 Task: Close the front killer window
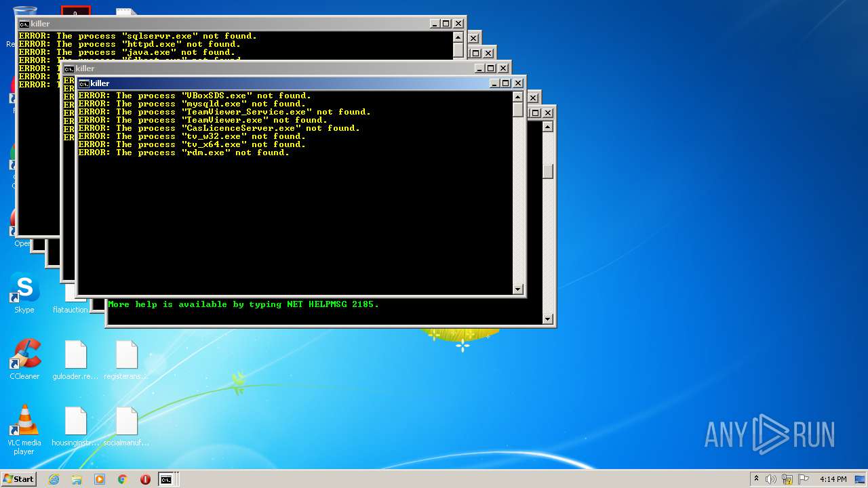517,83
